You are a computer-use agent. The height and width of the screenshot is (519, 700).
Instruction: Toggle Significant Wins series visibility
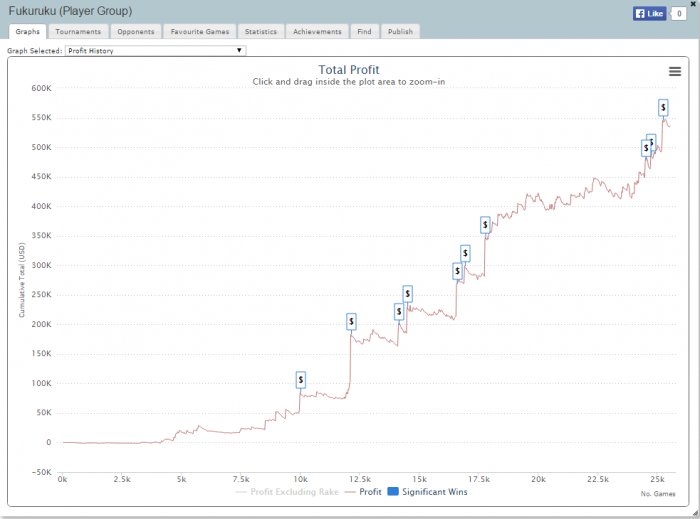(428, 492)
